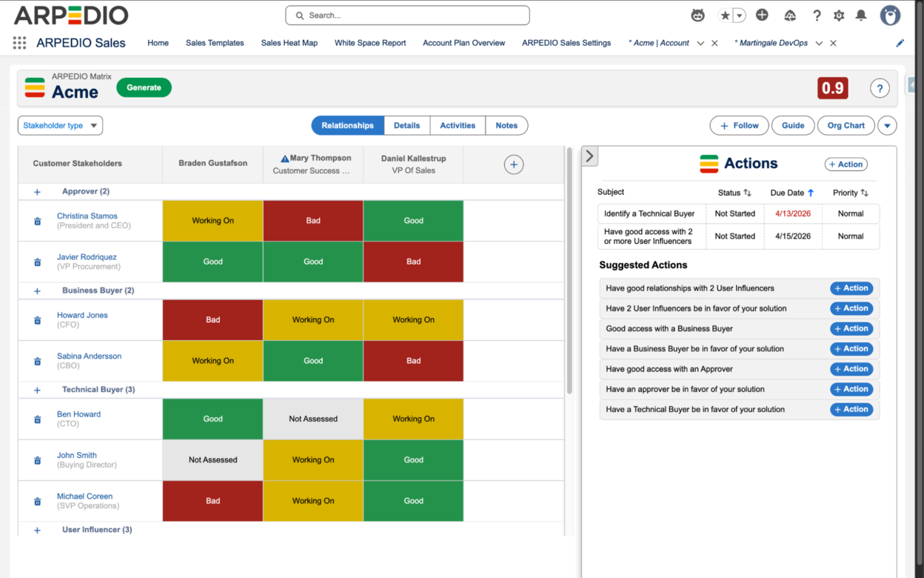Image resolution: width=924 pixels, height=578 pixels.
Task: Click the Follow button
Action: [739, 126]
